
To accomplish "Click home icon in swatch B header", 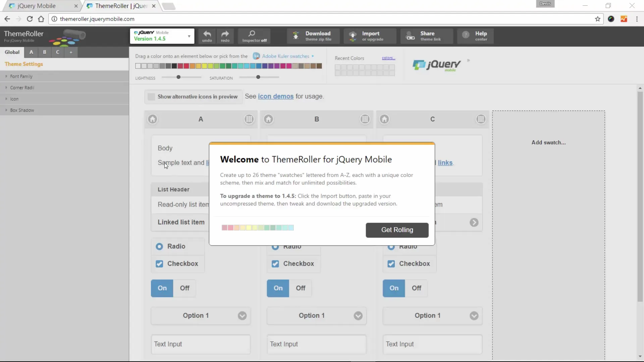I will click(x=268, y=119).
